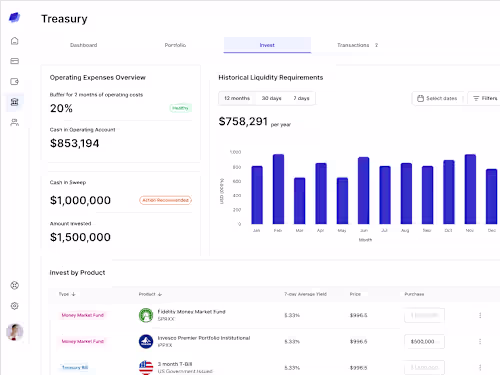Image resolution: width=500 pixels, height=375 pixels.
Task: Click the Invesco Premier purchase amount field
Action: [424, 342]
